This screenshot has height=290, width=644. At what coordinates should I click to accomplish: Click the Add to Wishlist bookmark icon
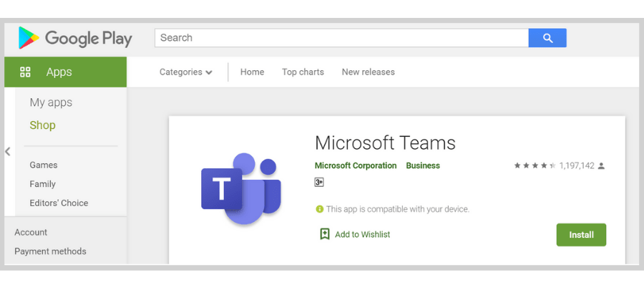coord(325,234)
